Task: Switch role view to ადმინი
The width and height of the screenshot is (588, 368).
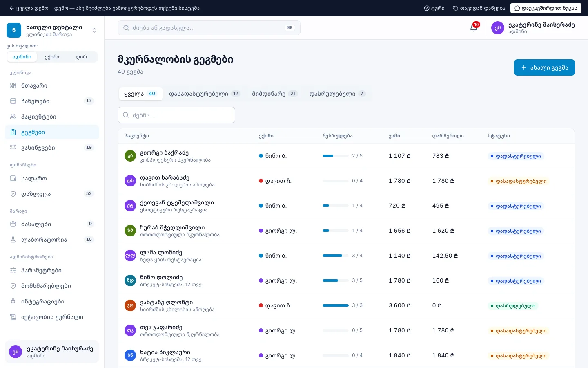Action: pos(22,57)
